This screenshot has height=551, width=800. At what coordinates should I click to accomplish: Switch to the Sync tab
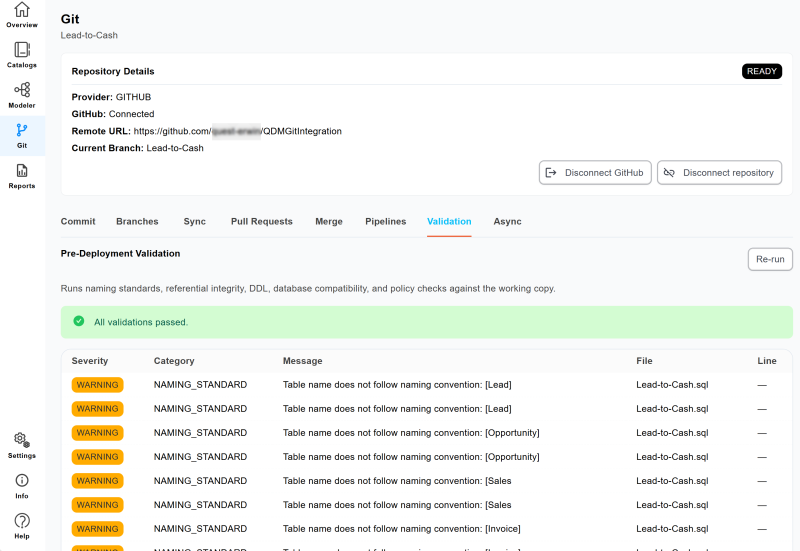click(x=195, y=221)
